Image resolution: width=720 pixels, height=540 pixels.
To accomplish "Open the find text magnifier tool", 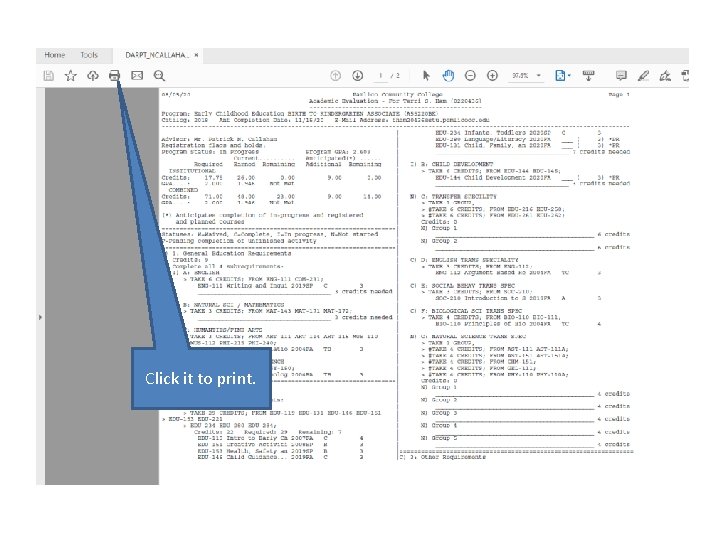I will (159, 76).
